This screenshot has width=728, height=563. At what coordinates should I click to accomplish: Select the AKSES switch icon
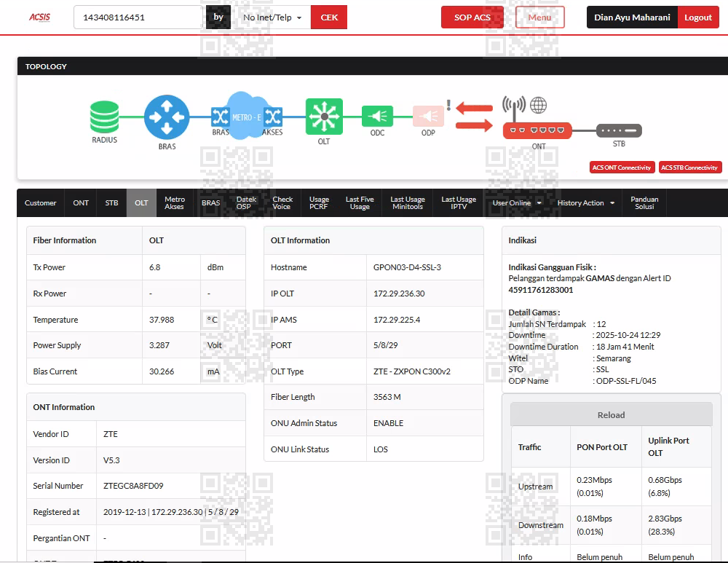[x=273, y=117]
